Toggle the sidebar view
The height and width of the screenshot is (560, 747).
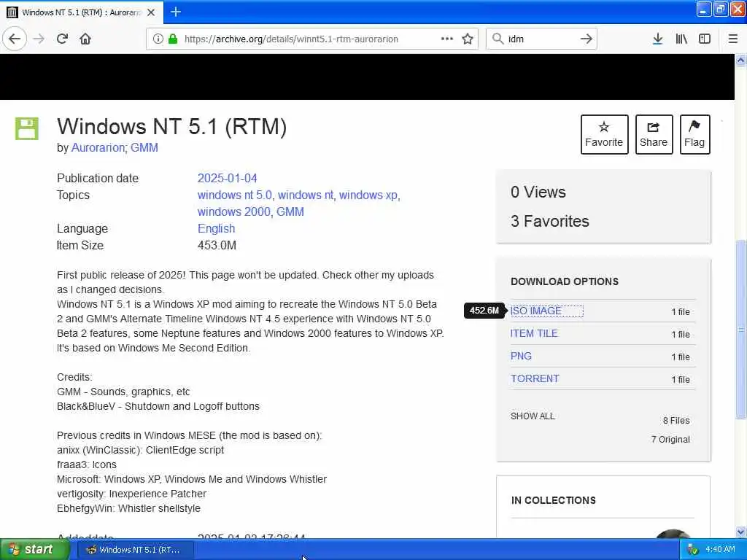(705, 39)
